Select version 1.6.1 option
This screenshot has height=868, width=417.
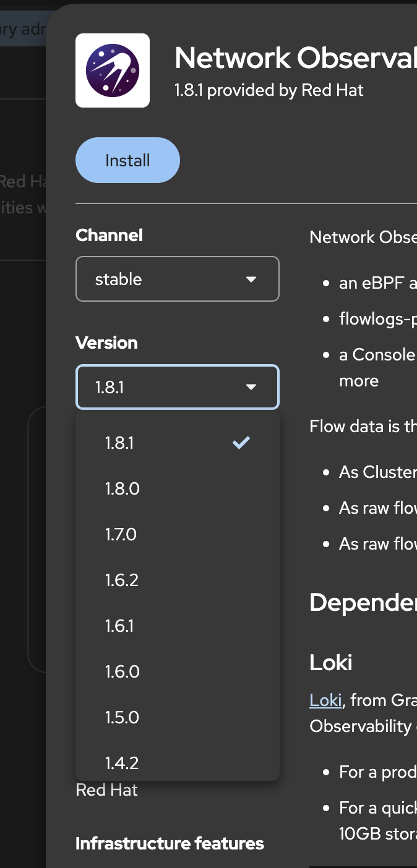tap(119, 626)
